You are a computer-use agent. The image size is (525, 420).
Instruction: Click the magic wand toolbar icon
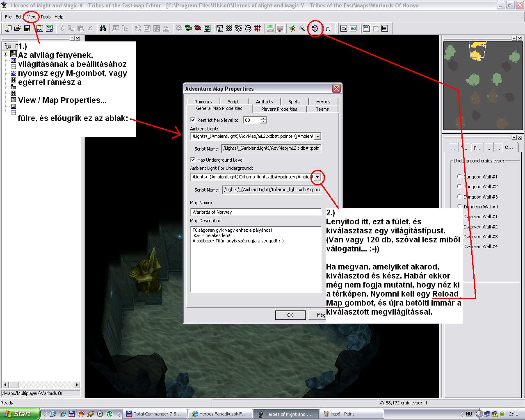[x=302, y=28]
